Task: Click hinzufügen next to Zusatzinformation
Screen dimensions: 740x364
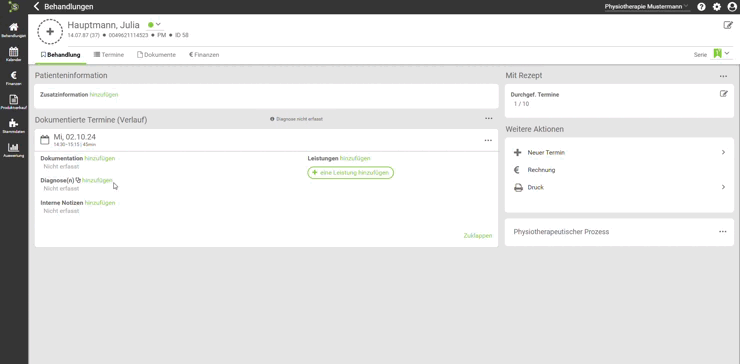Action: (104, 94)
